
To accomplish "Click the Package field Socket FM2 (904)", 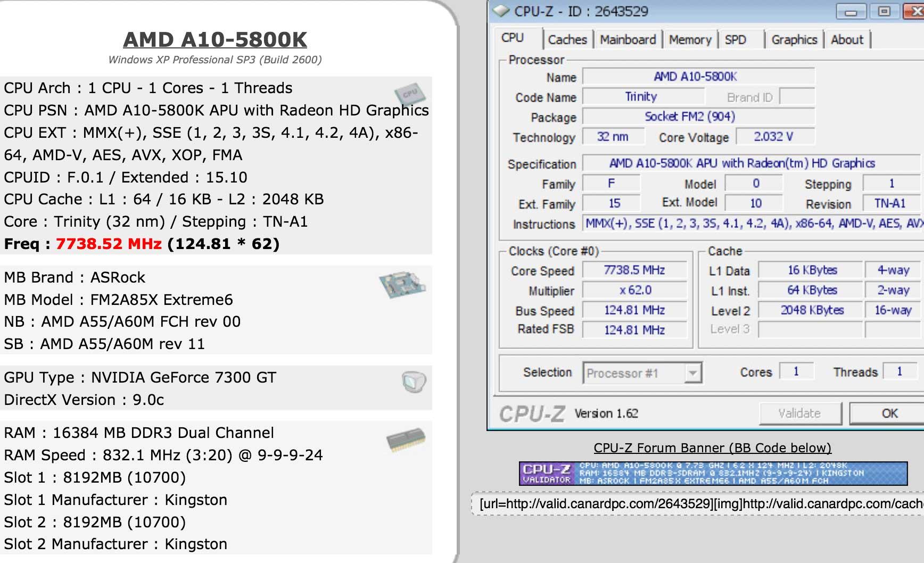I will coord(698,117).
